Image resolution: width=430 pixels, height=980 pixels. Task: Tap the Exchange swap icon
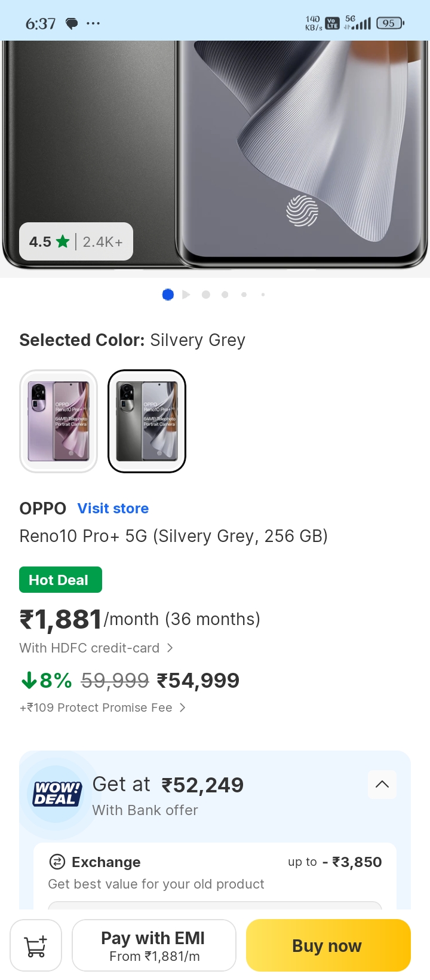tap(57, 862)
